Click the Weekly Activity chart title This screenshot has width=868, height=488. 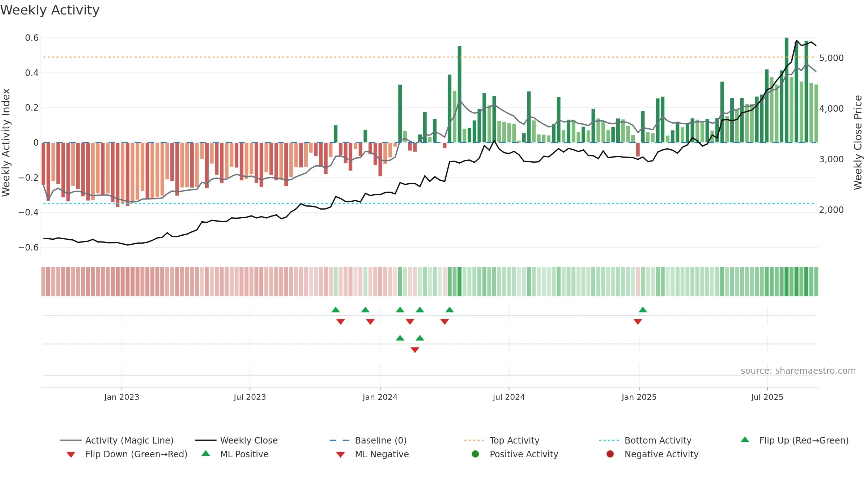coord(50,10)
